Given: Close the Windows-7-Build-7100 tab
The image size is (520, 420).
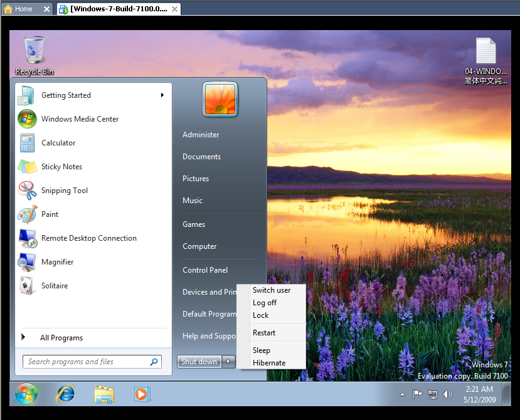Looking at the screenshot, I should pyautogui.click(x=174, y=9).
